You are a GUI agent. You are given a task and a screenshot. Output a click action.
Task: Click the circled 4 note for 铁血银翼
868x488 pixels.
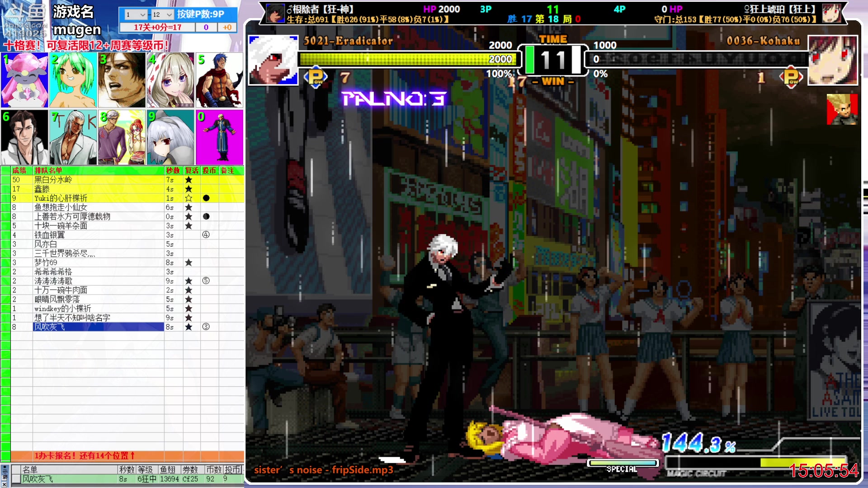click(206, 235)
